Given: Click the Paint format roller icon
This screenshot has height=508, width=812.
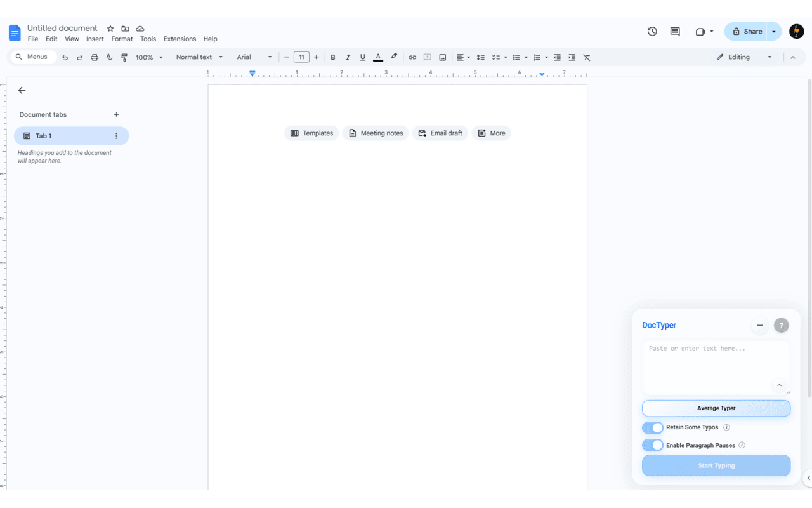Looking at the screenshot, I should point(124,57).
